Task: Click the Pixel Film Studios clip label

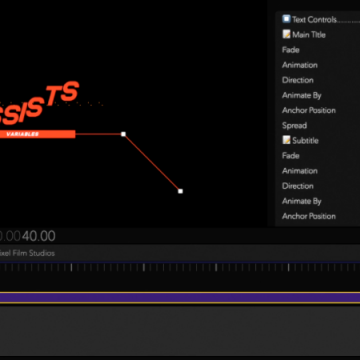Action: 27,253
